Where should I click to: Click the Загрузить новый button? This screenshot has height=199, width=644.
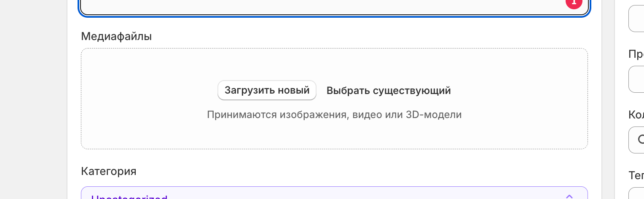point(267,90)
